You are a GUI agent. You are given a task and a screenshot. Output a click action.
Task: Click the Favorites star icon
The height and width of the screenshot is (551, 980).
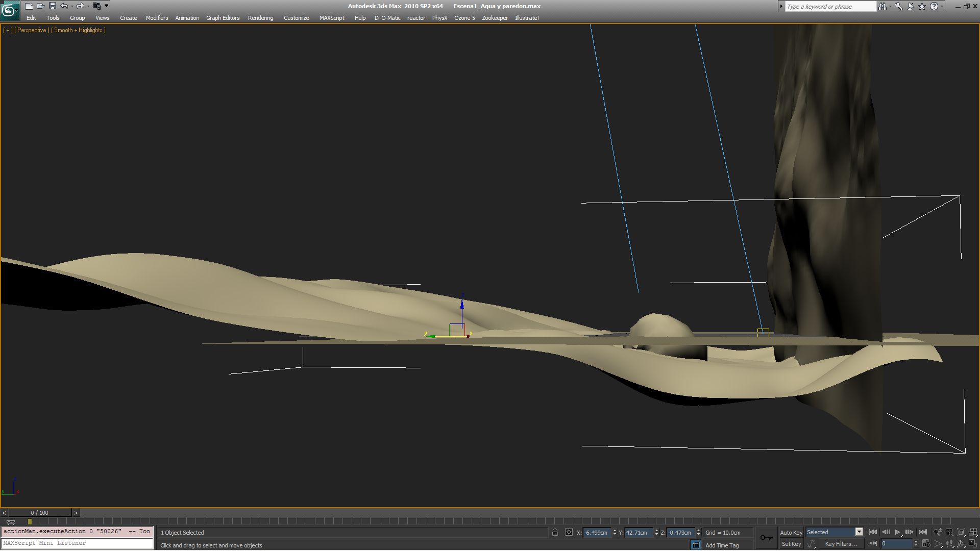(x=922, y=6)
